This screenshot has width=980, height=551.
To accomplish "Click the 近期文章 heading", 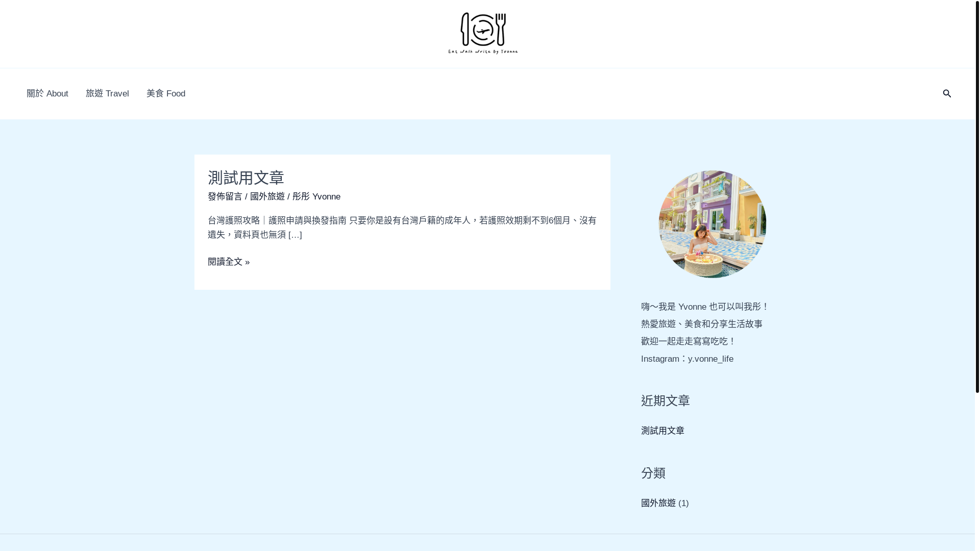I will 666,400.
